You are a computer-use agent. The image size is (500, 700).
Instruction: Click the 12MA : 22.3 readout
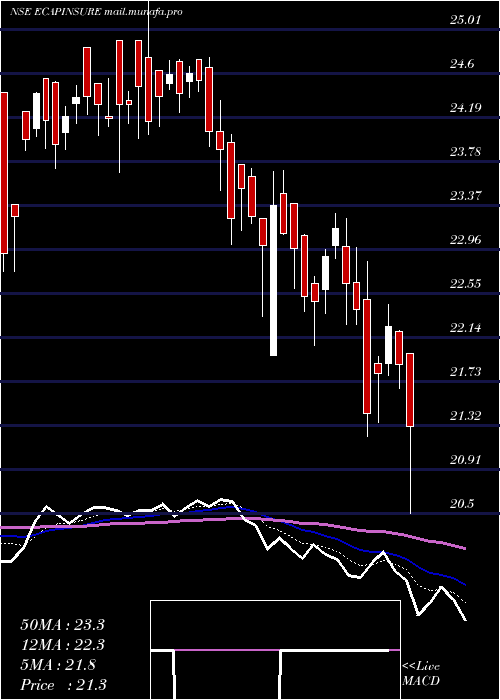62,645
